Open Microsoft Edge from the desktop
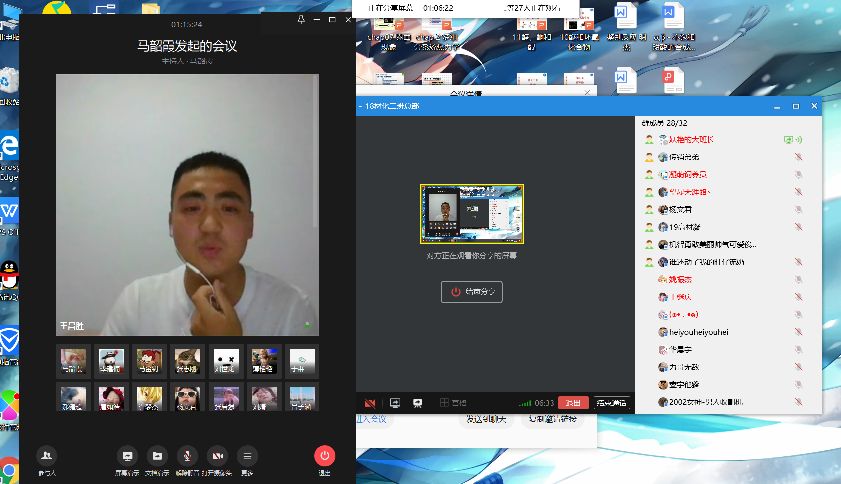841x484 pixels. [x=9, y=152]
